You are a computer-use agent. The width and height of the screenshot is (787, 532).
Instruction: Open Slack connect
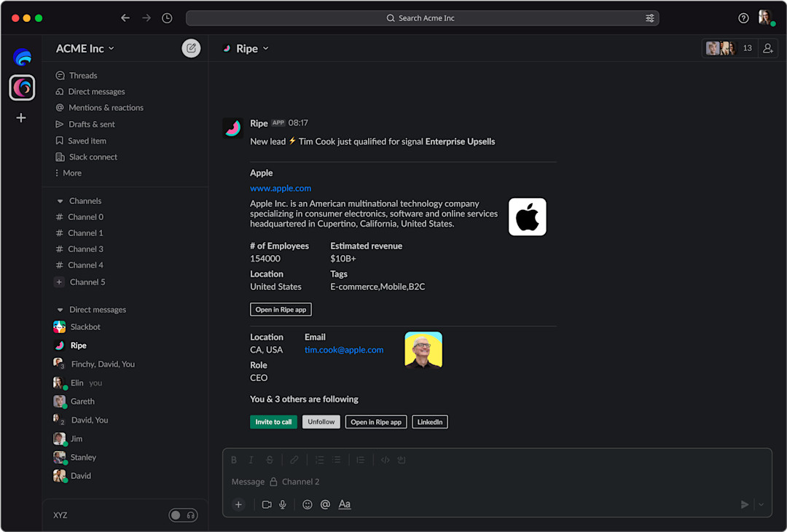(86, 157)
